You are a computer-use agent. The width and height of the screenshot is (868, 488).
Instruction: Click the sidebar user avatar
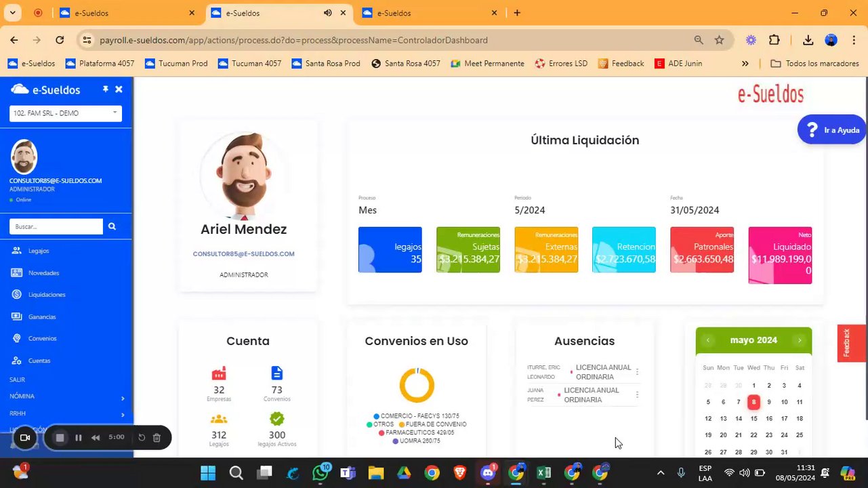[24, 157]
